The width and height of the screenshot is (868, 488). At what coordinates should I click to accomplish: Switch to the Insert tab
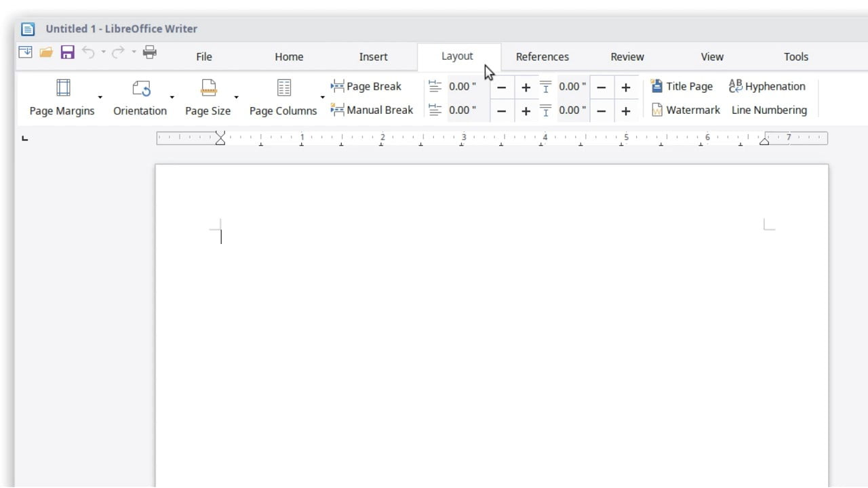pyautogui.click(x=374, y=57)
